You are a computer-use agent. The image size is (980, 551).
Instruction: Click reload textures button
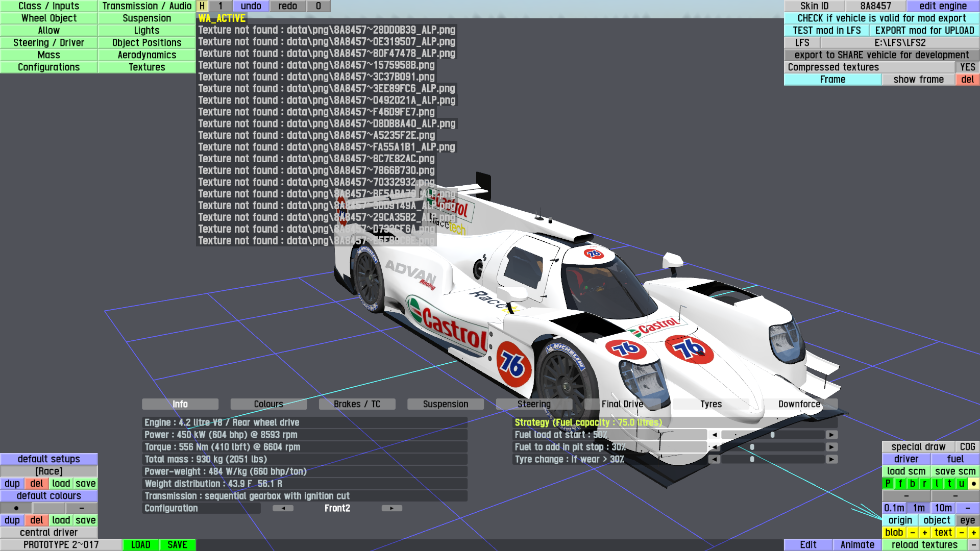pos(924,545)
